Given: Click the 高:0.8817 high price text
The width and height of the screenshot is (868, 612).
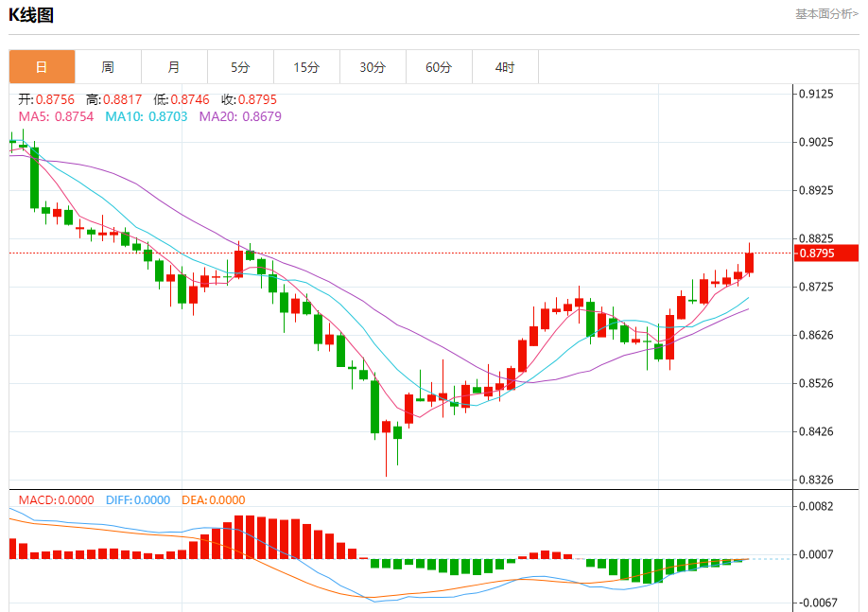Looking at the screenshot, I should point(114,99).
